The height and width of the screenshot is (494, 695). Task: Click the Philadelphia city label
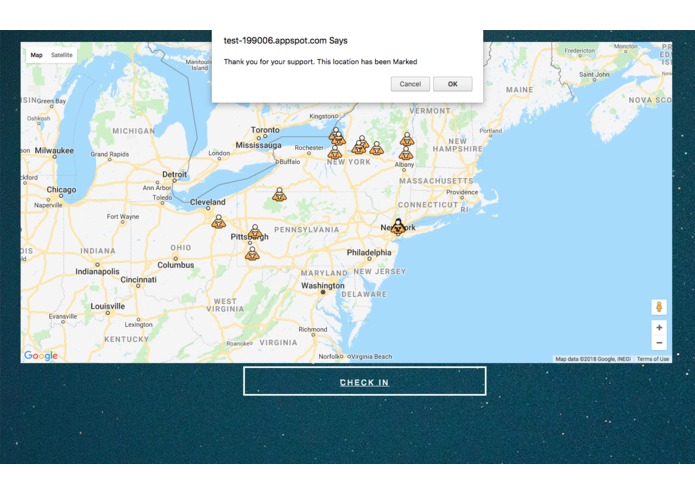[369, 253]
